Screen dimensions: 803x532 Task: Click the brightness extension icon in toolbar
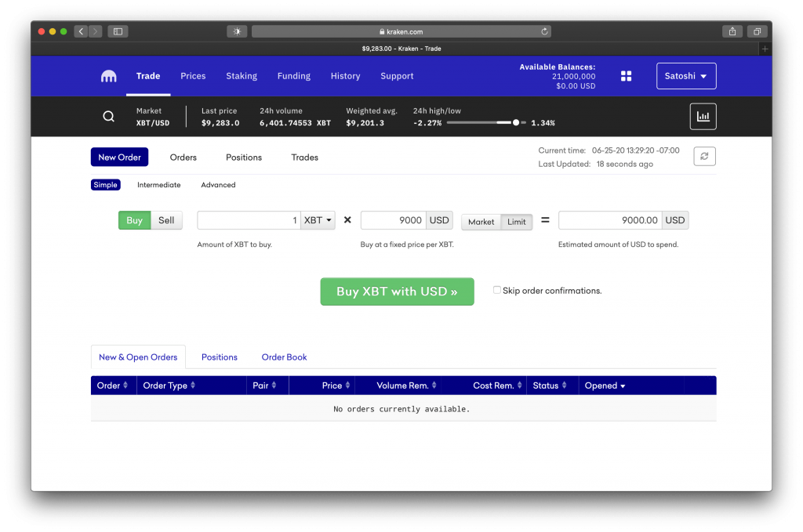237,31
